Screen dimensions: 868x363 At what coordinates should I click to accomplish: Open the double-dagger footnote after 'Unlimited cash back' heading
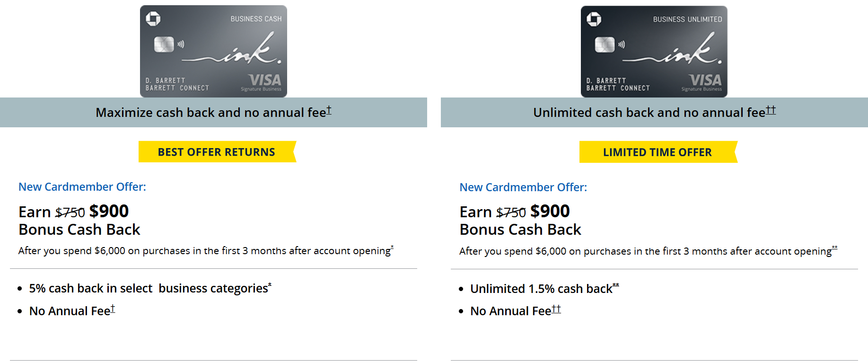(771, 110)
